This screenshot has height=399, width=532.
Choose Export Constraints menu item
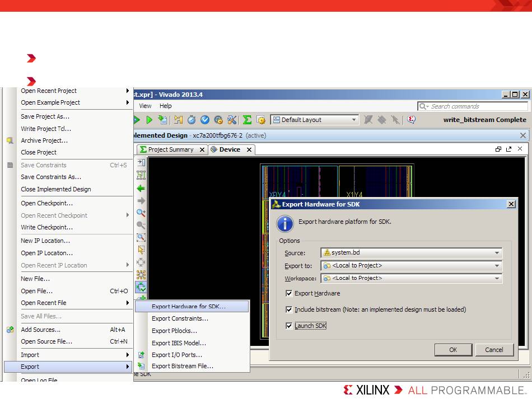(192, 318)
